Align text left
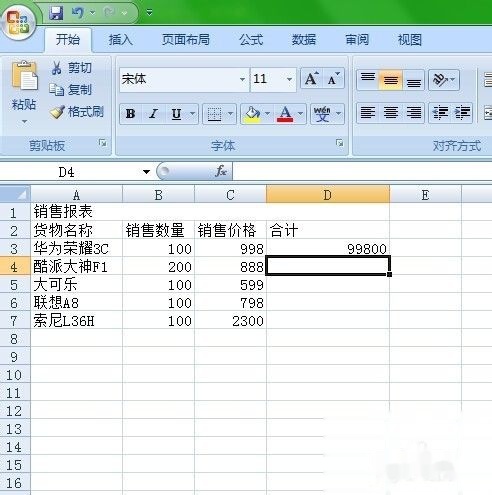 click(368, 113)
